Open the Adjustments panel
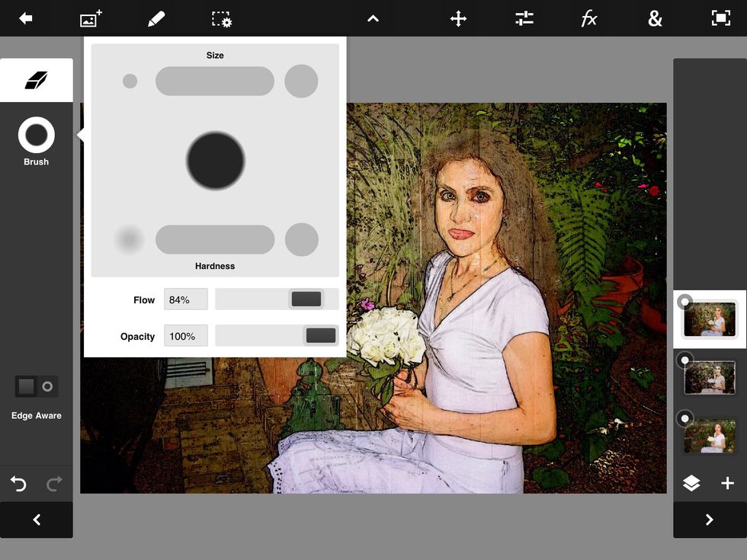 [524, 18]
